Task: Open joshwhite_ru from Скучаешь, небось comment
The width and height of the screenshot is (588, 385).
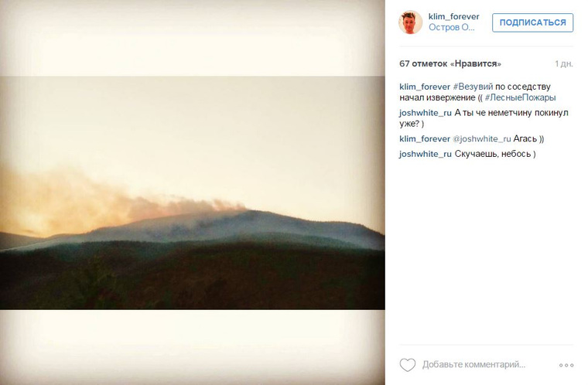Action: pyautogui.click(x=426, y=154)
